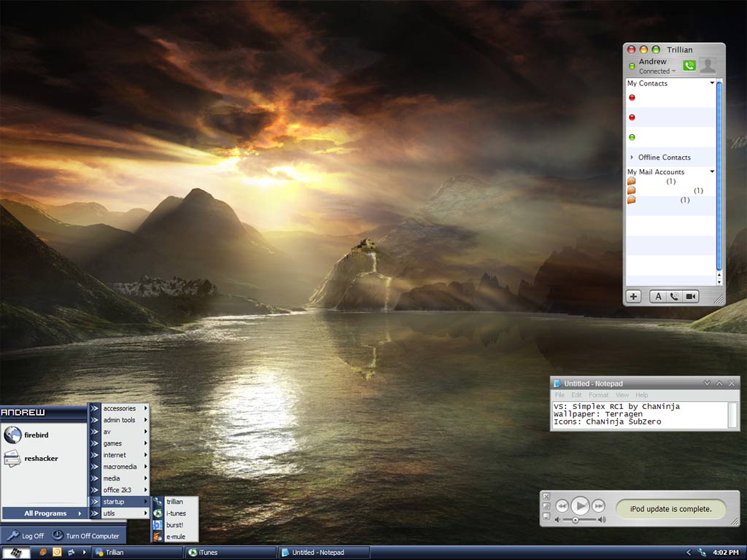Open the Format menu in Notepad

[598, 395]
